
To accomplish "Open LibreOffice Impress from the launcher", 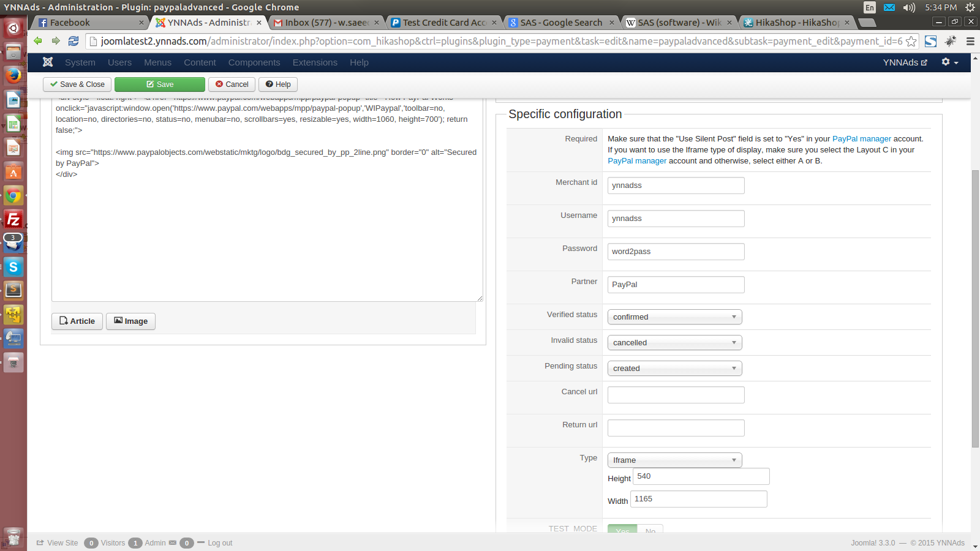I will [x=13, y=148].
